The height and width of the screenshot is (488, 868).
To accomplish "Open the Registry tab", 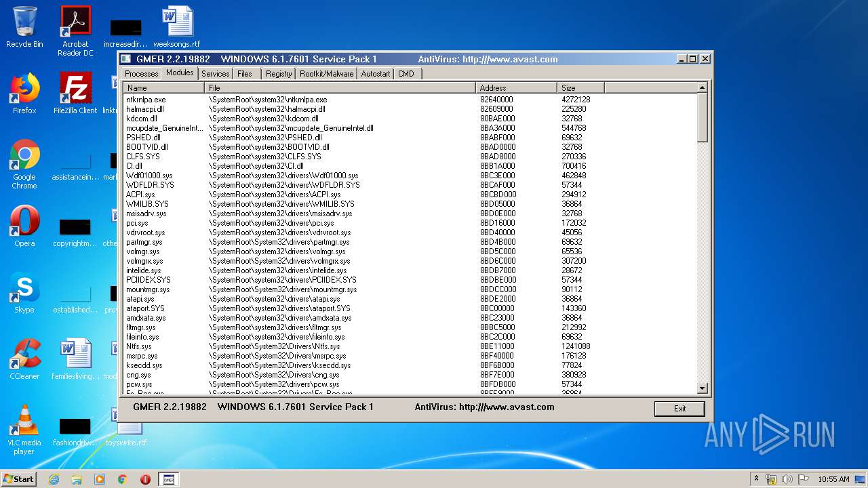I will click(279, 74).
